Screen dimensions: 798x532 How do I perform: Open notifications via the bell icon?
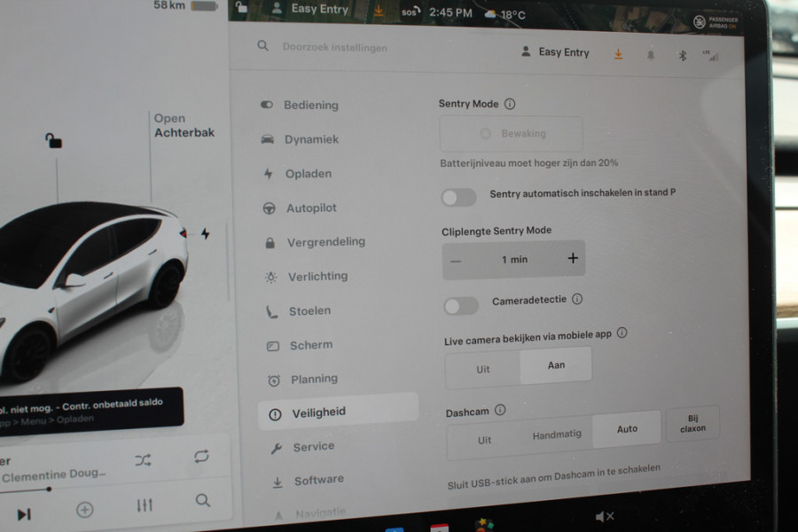(652, 53)
